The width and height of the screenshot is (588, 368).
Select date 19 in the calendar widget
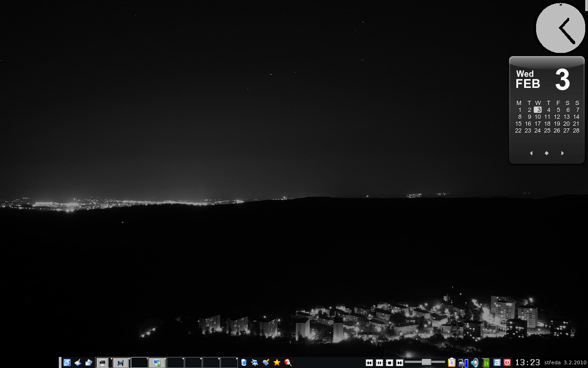click(557, 124)
